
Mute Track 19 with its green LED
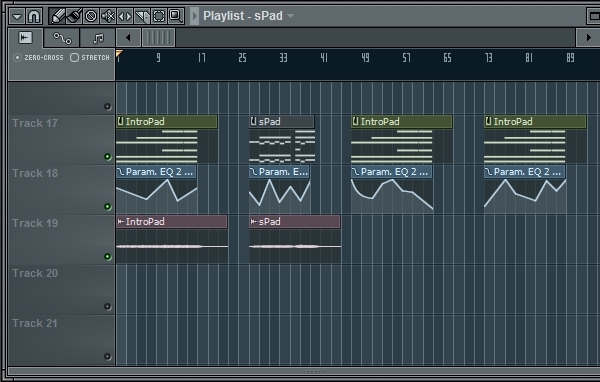108,256
